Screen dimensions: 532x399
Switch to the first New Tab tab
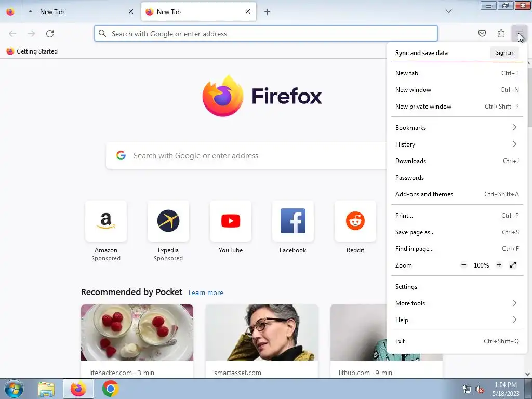tap(81, 12)
